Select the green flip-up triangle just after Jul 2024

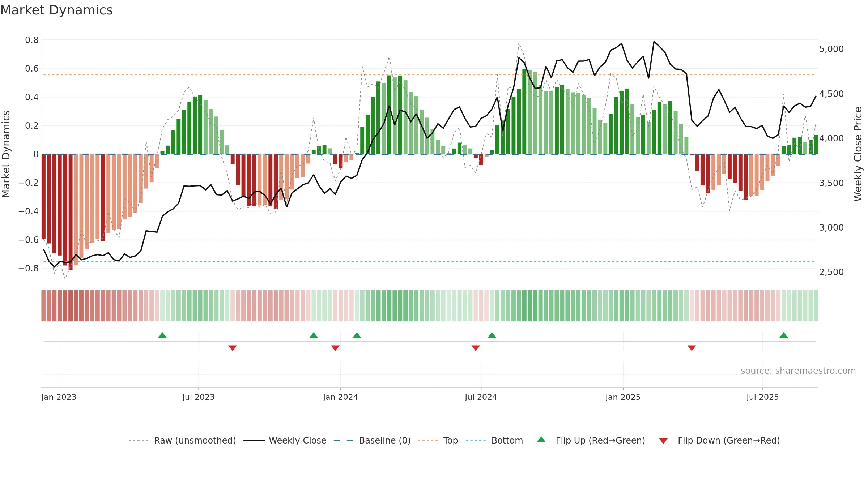pyautogui.click(x=492, y=335)
